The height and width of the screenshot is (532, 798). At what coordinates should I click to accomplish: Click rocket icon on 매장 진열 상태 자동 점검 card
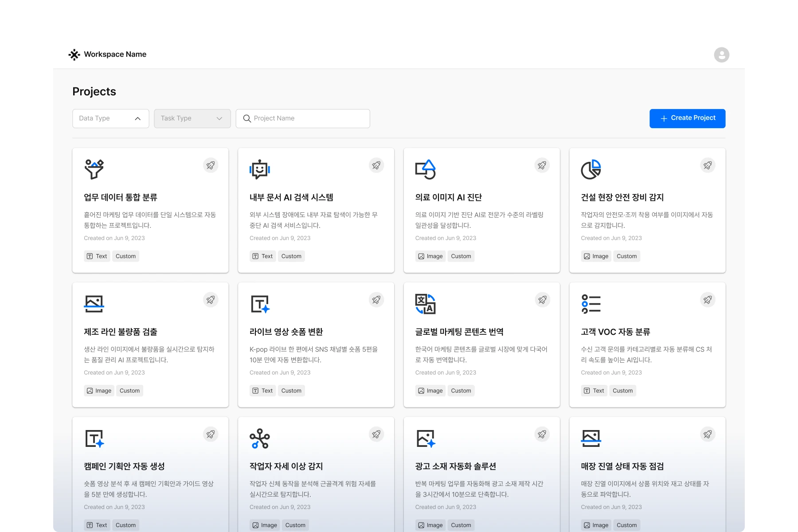(708, 434)
